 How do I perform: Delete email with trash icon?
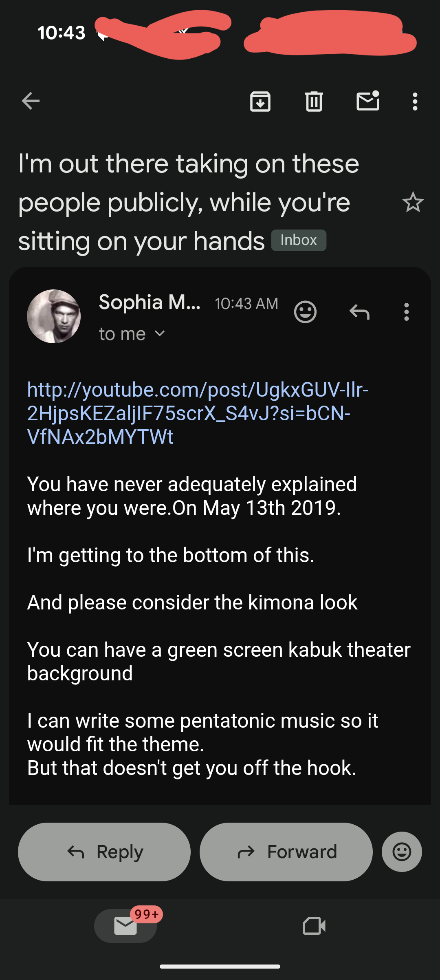(x=314, y=102)
